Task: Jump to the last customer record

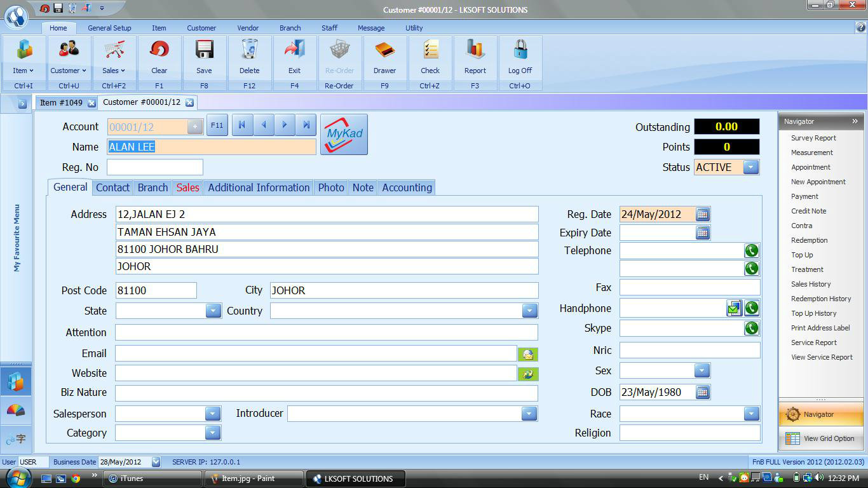Action: [306, 125]
